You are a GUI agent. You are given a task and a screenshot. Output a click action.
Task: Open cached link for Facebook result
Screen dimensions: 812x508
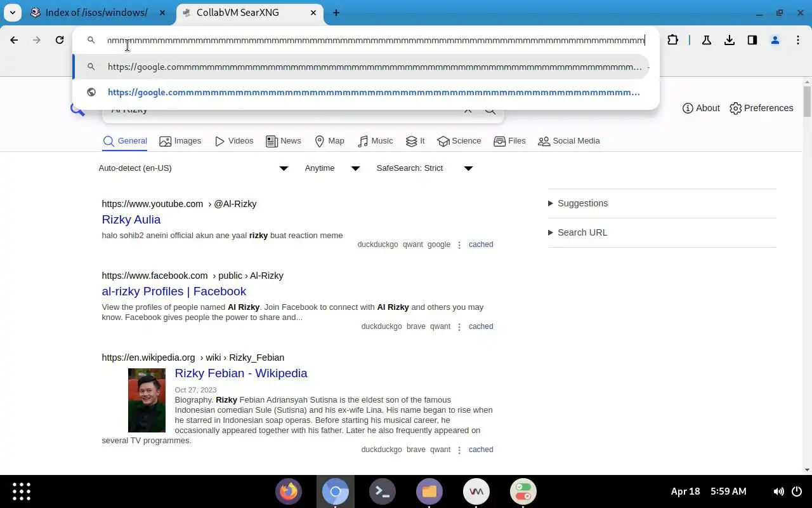point(481,326)
